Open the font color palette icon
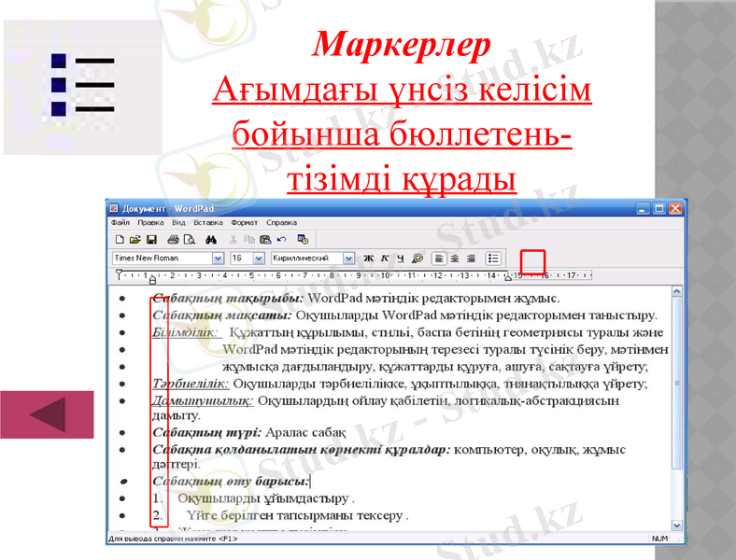The image size is (736, 560). pos(418,259)
